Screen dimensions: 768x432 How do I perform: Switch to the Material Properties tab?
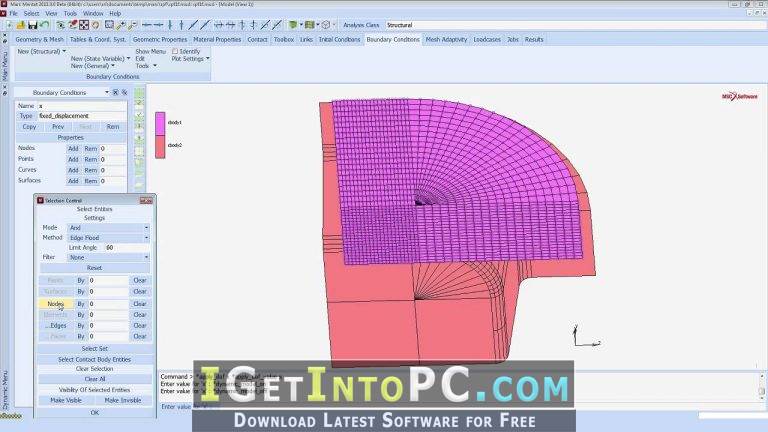[217, 39]
